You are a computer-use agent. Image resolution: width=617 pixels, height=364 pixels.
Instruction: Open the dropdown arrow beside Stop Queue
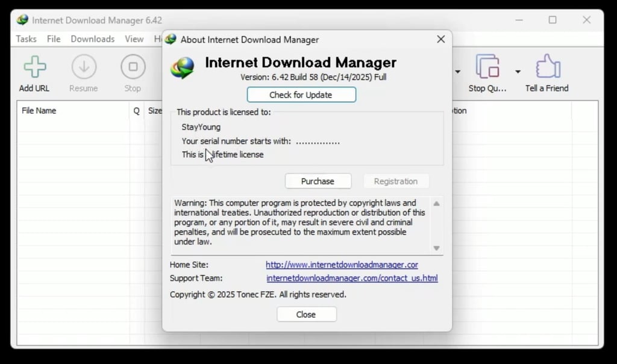point(518,72)
